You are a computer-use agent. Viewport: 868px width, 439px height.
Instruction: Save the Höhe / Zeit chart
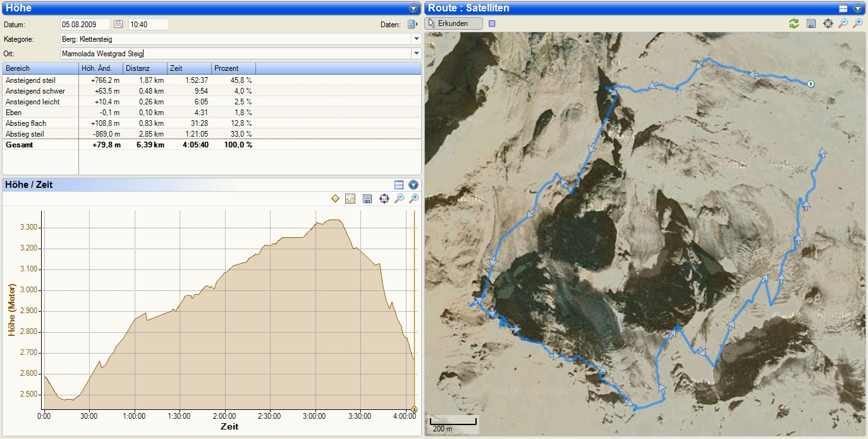coord(367,199)
